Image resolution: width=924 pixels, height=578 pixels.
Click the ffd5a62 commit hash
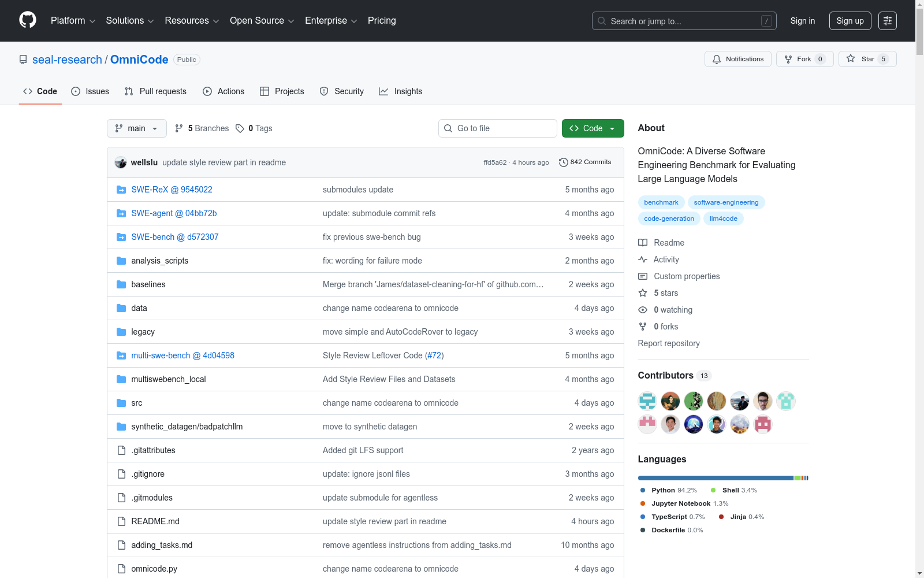(x=495, y=162)
